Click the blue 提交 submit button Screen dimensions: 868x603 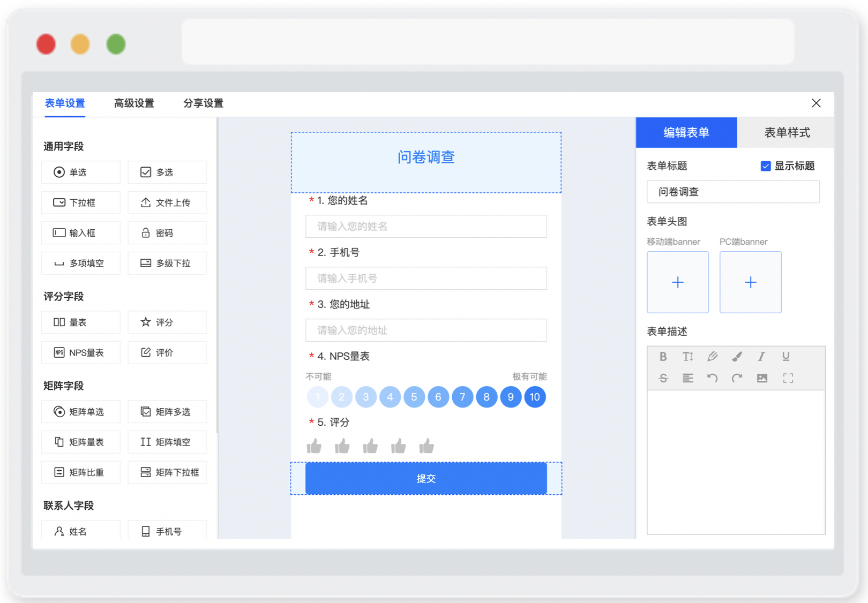(426, 478)
